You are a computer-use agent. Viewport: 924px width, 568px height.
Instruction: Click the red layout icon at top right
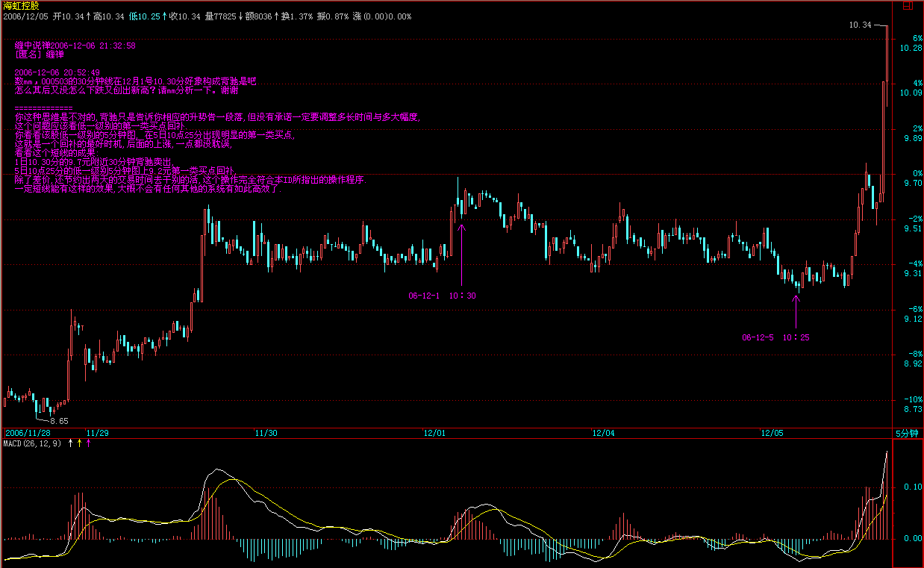click(x=908, y=6)
